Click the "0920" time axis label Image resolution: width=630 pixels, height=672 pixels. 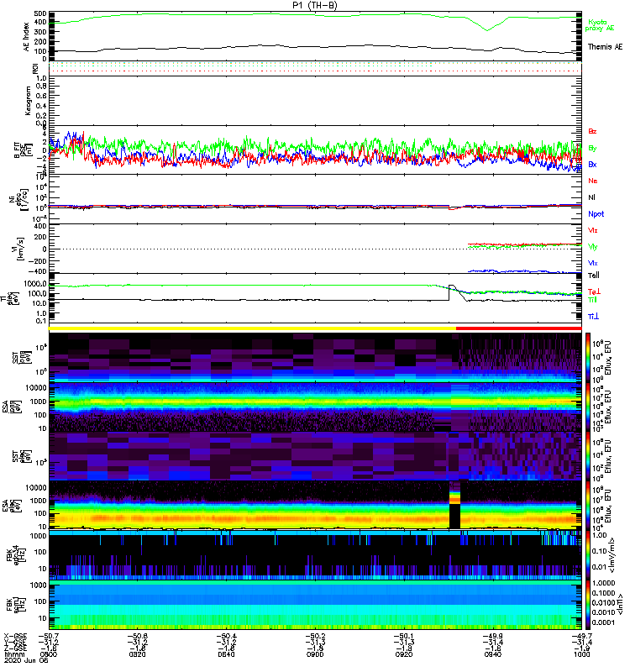pyautogui.click(x=404, y=654)
